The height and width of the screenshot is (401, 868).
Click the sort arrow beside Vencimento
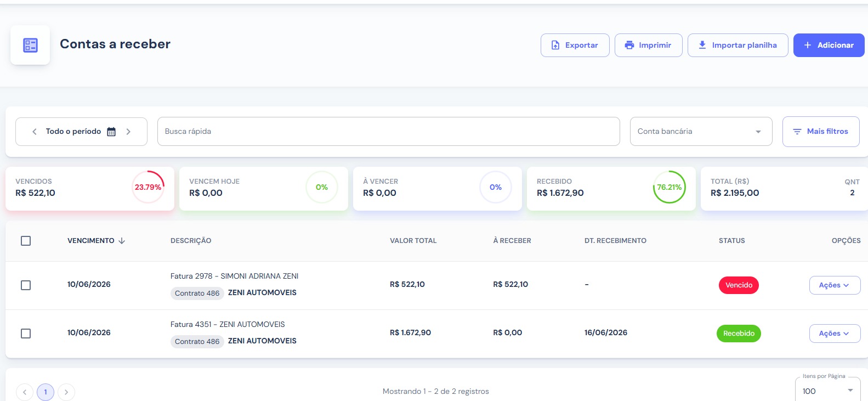pos(122,241)
